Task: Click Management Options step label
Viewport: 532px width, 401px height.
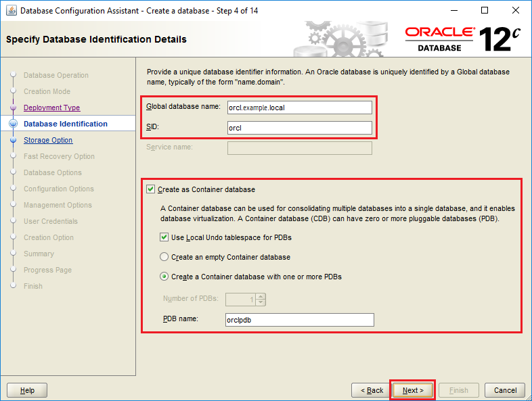Action: coord(58,205)
